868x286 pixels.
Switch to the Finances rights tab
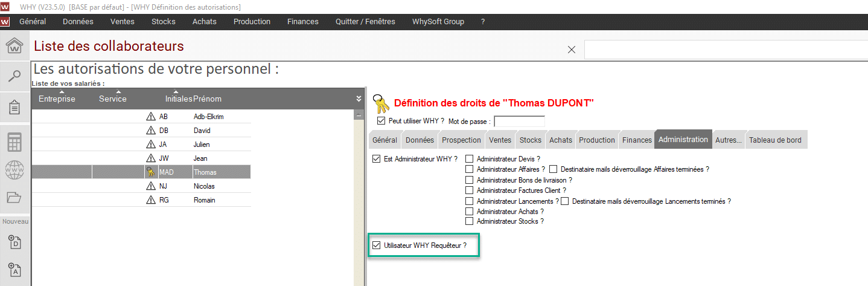click(x=637, y=140)
